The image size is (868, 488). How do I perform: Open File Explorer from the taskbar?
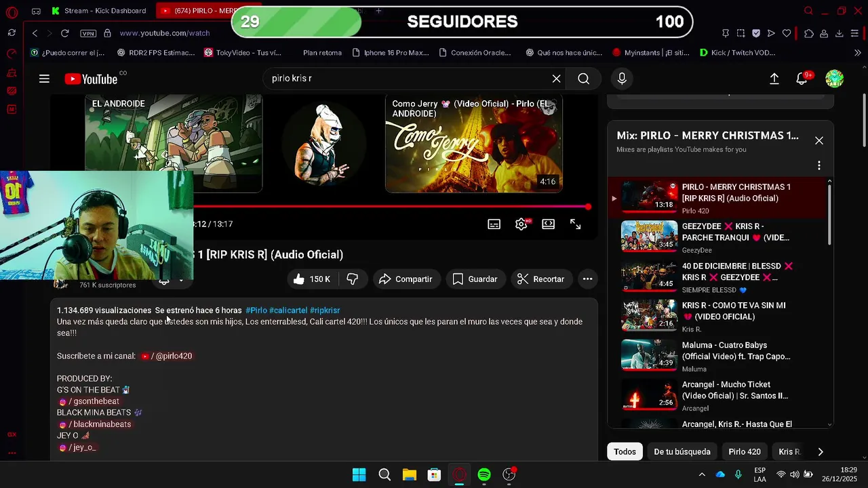point(409,474)
